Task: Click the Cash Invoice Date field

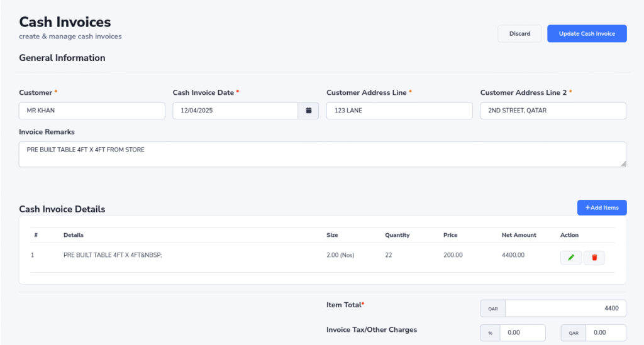Action: point(235,111)
